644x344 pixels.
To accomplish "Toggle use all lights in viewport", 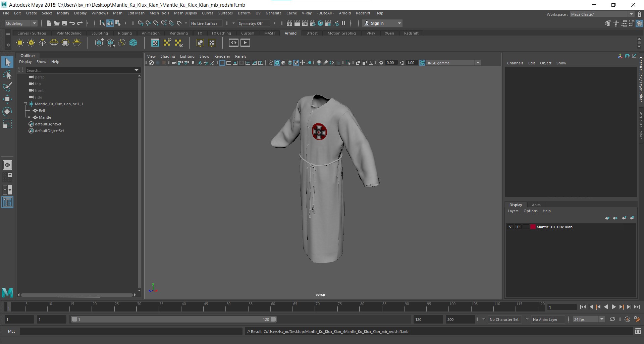I will [303, 63].
